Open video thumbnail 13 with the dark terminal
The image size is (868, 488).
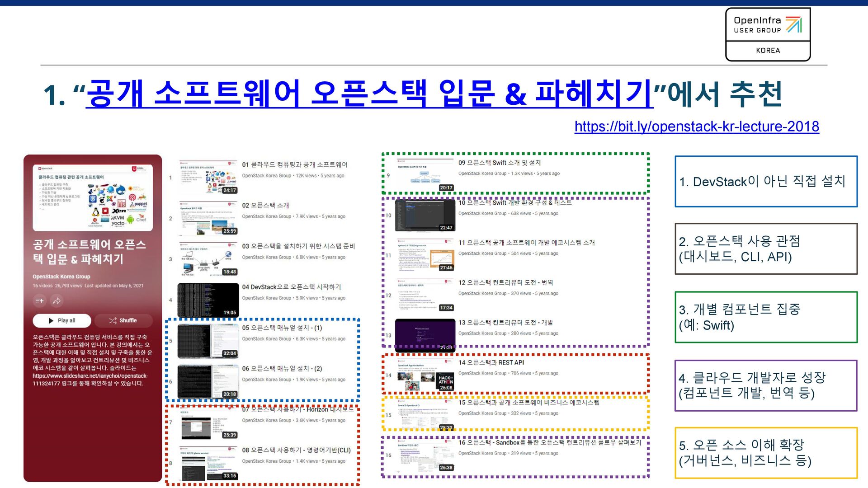tap(425, 335)
